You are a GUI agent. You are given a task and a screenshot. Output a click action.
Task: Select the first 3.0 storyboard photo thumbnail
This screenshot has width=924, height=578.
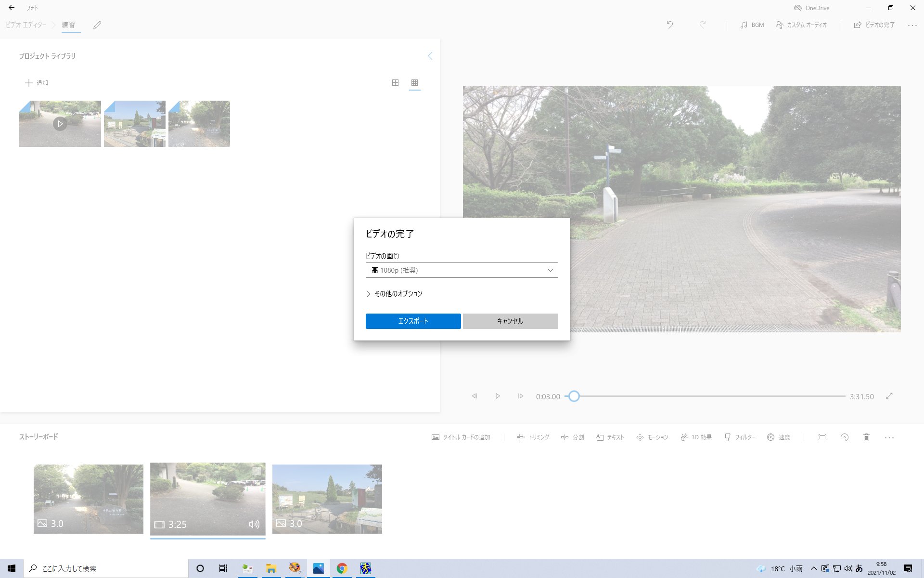89,499
